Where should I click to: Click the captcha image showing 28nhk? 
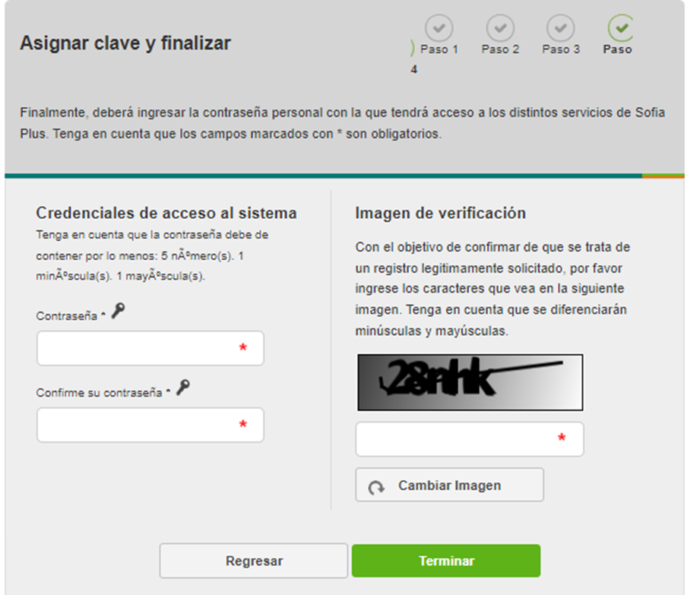(470, 382)
